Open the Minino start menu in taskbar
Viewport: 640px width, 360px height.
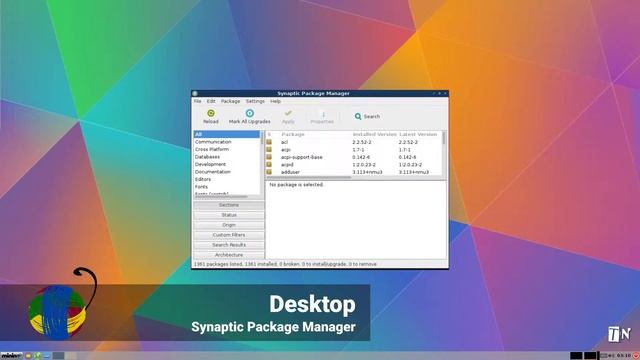click(x=11, y=356)
